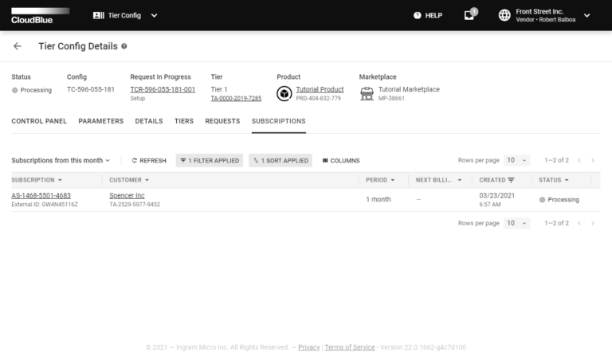The width and height of the screenshot is (612, 364).
Task: Open subscription AS-1468-5501-4683
Action: point(41,195)
